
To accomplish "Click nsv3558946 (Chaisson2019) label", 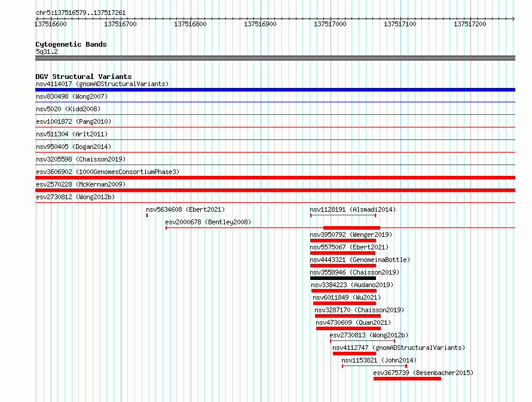I will point(354,272).
